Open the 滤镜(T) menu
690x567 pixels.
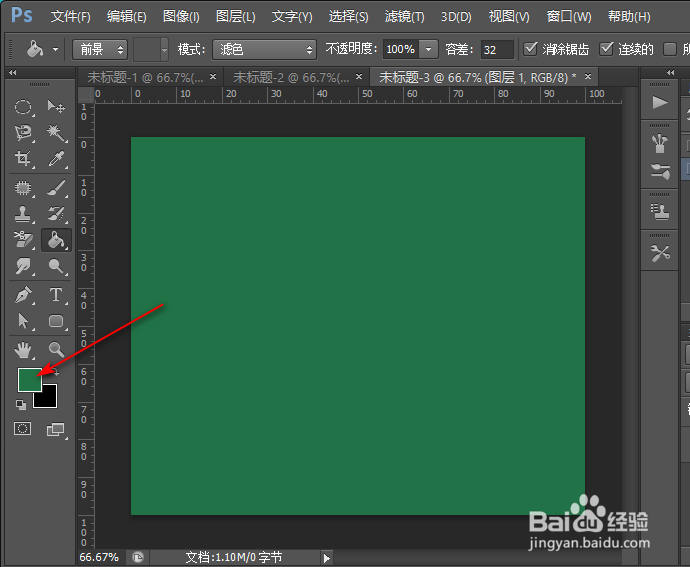[x=404, y=17]
